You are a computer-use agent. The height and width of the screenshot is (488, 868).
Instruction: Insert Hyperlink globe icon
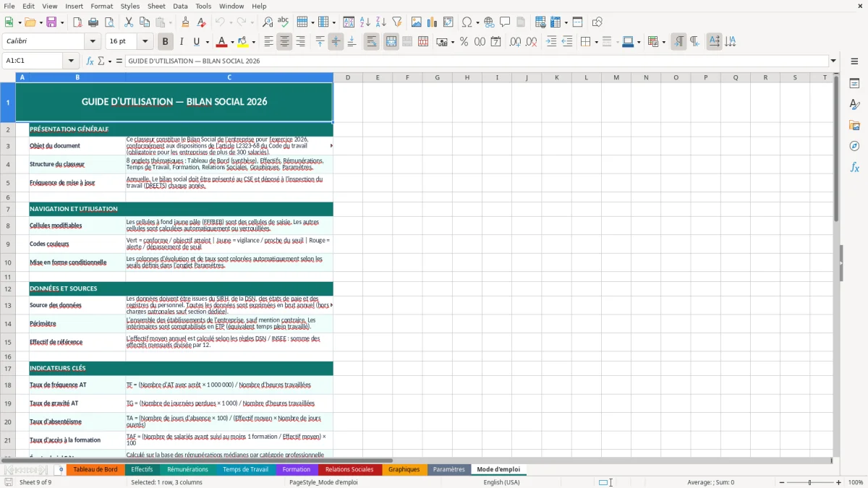tap(489, 22)
